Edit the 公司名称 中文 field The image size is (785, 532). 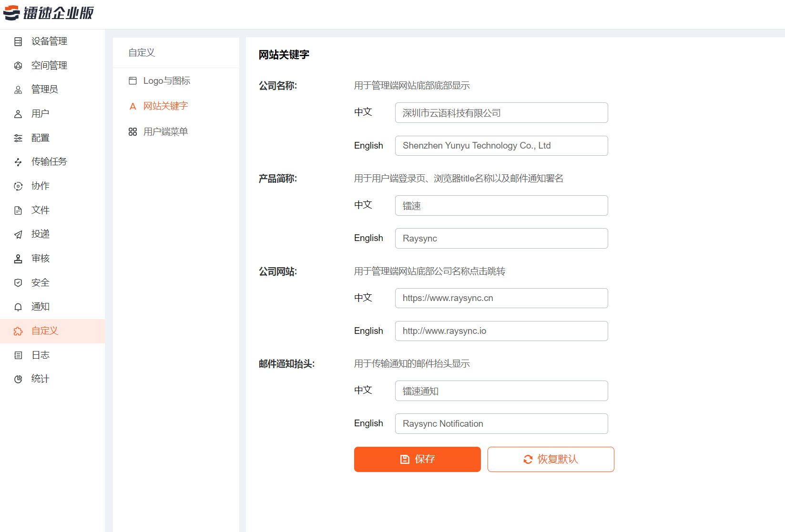click(x=501, y=113)
